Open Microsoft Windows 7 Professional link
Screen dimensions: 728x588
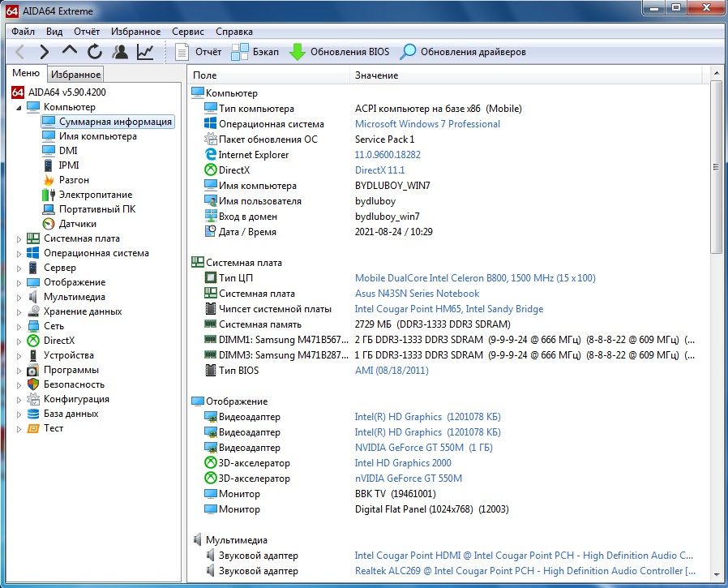coord(427,124)
